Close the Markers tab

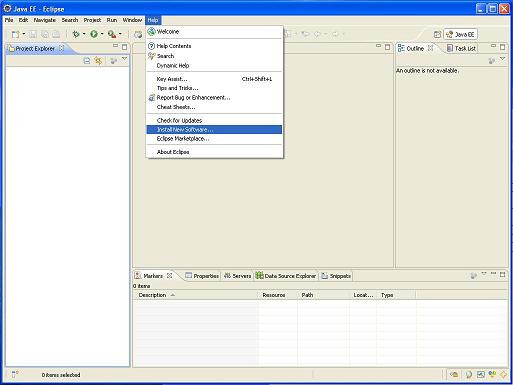click(x=169, y=276)
